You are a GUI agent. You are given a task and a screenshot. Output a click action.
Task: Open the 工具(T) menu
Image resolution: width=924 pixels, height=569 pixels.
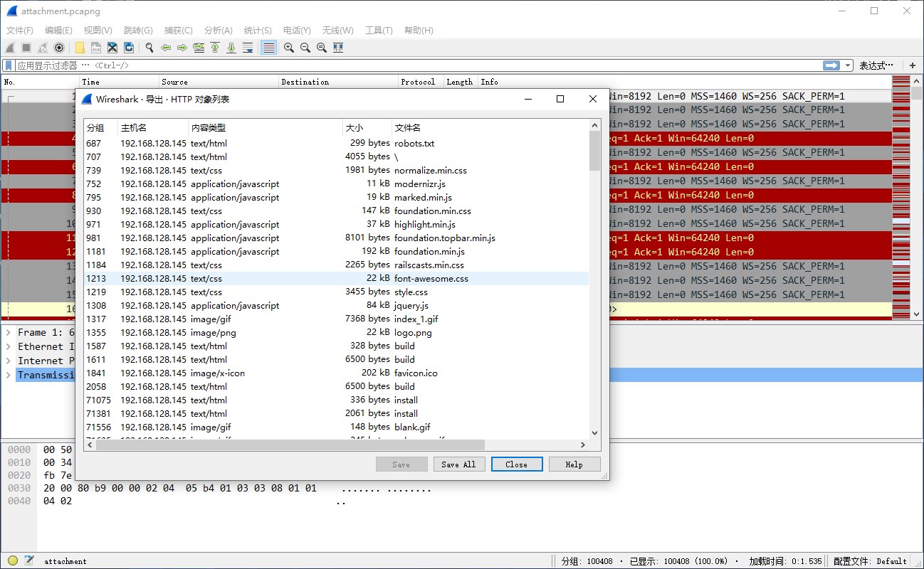[379, 31]
